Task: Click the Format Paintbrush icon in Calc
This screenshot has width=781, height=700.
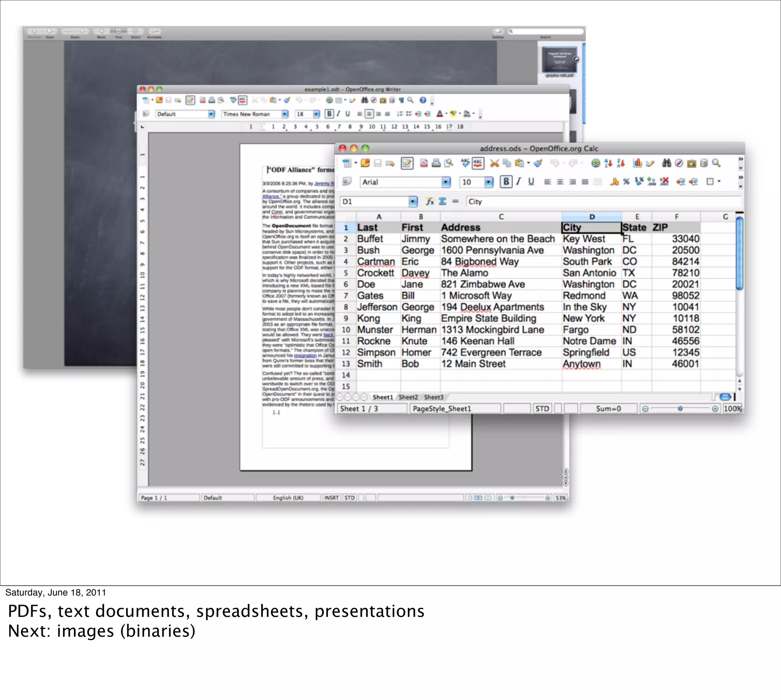Action: (x=538, y=163)
